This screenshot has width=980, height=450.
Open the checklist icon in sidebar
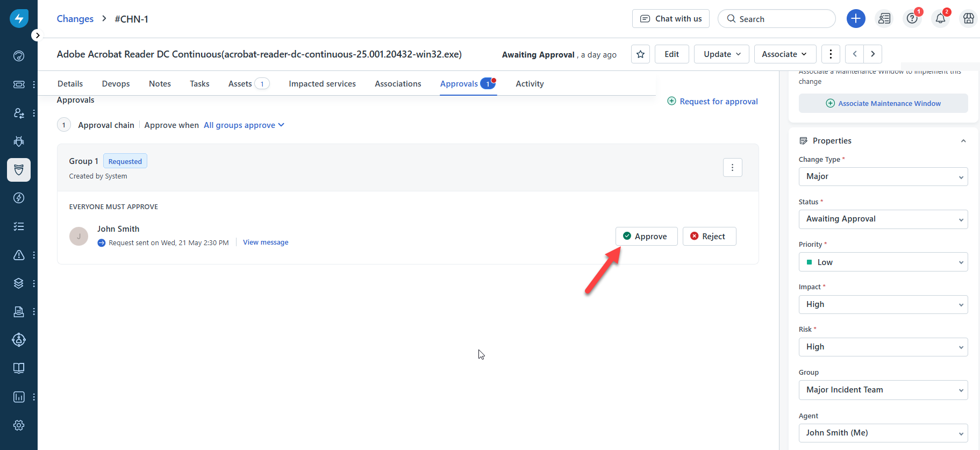[x=19, y=226]
